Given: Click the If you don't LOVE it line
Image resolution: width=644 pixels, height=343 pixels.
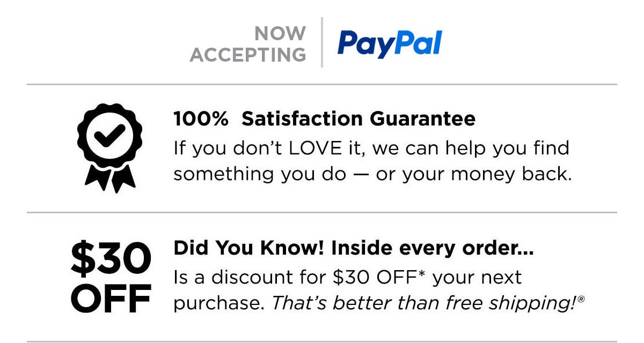Looking at the screenshot, I should [371, 148].
